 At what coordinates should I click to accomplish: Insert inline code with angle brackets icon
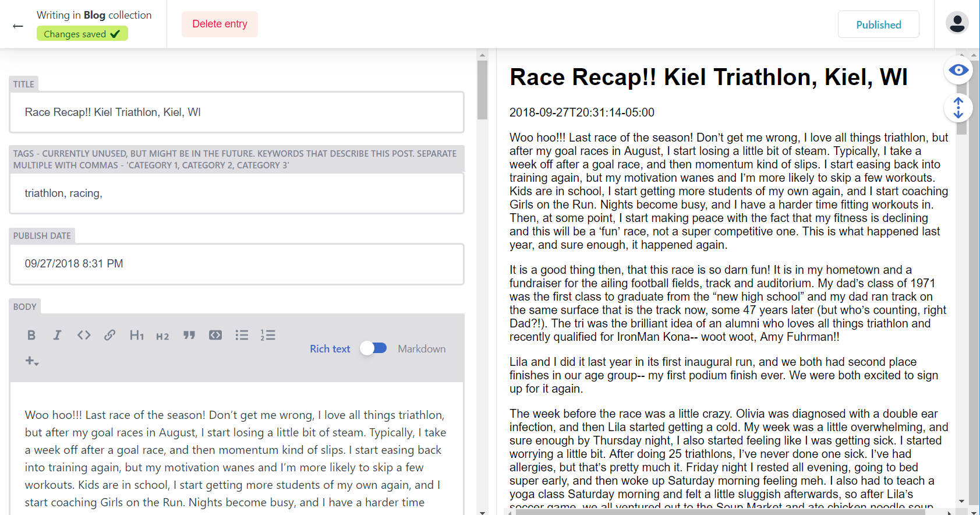tap(84, 335)
